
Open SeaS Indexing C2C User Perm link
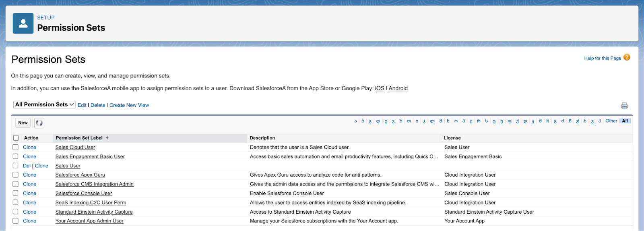(x=91, y=202)
